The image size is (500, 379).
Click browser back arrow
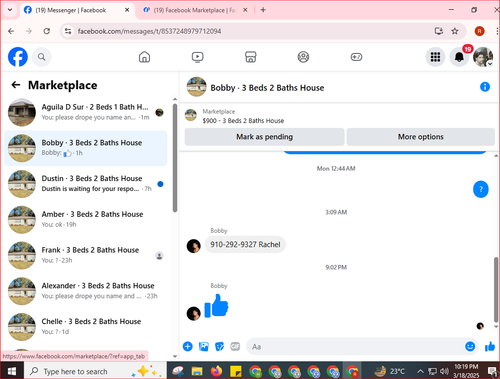(x=11, y=31)
